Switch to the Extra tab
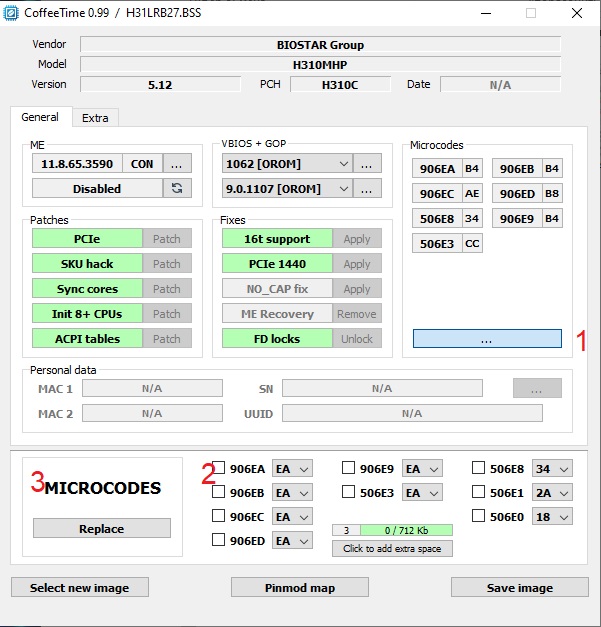 pyautogui.click(x=95, y=118)
